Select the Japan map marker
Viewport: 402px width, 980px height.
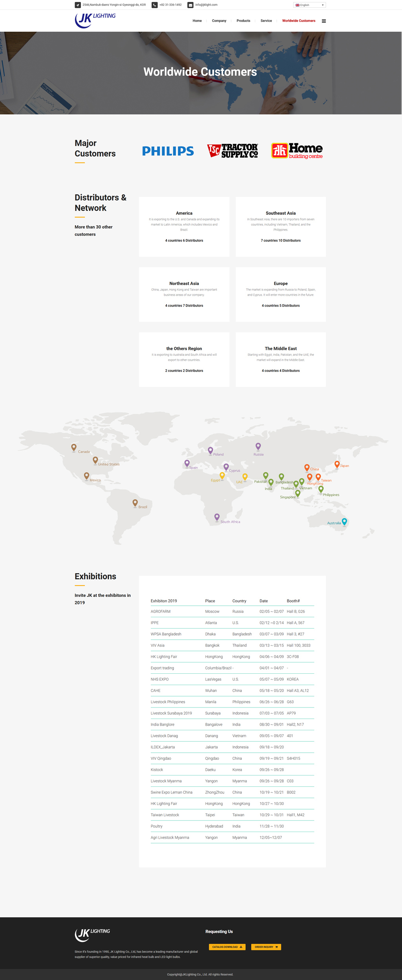pyautogui.click(x=337, y=464)
